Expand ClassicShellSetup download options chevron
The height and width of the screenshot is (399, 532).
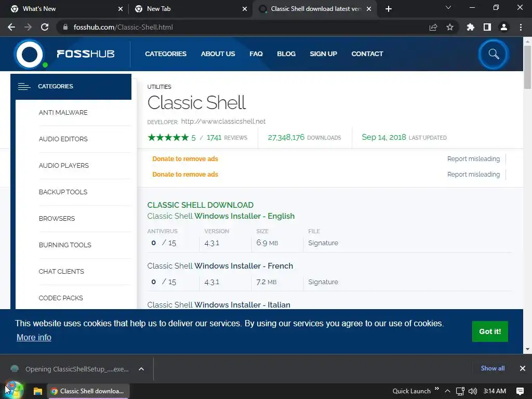141,369
